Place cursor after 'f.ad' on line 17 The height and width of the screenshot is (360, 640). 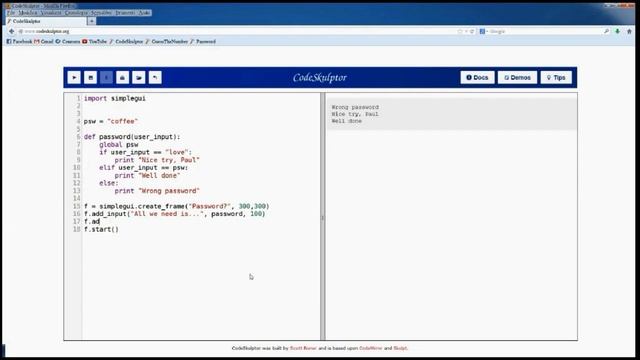pos(100,222)
